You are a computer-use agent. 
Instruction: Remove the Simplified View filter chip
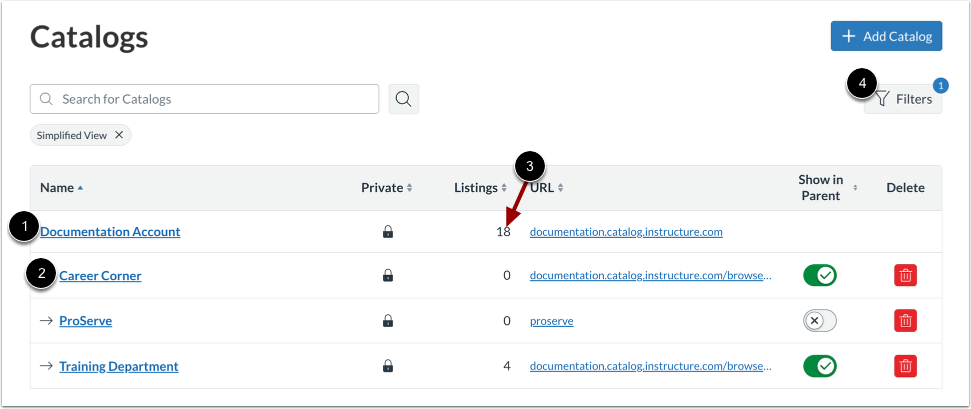point(119,135)
